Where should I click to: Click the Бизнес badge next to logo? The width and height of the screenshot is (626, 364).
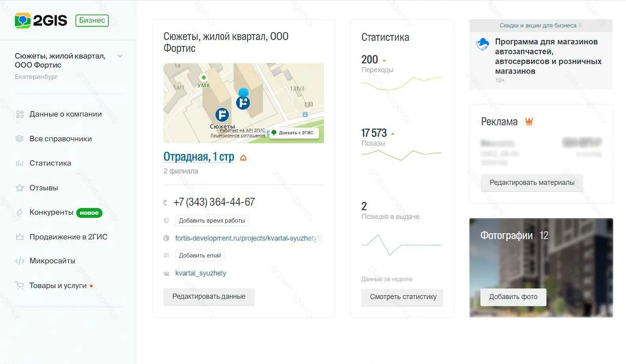(x=92, y=20)
